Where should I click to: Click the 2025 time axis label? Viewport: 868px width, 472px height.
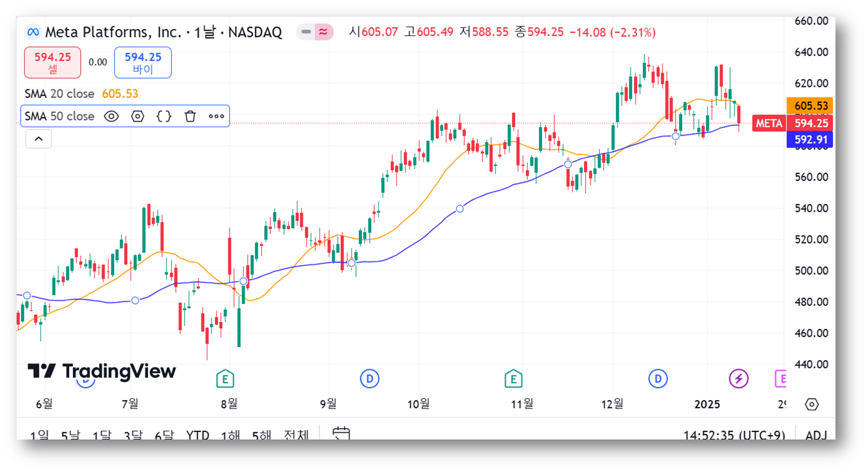(x=707, y=404)
